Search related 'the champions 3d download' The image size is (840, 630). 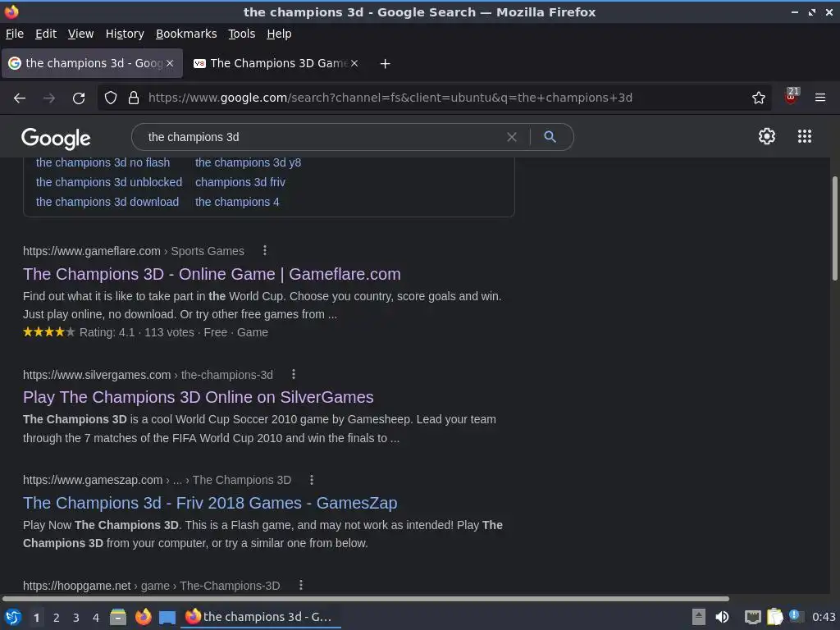pyautogui.click(x=107, y=202)
